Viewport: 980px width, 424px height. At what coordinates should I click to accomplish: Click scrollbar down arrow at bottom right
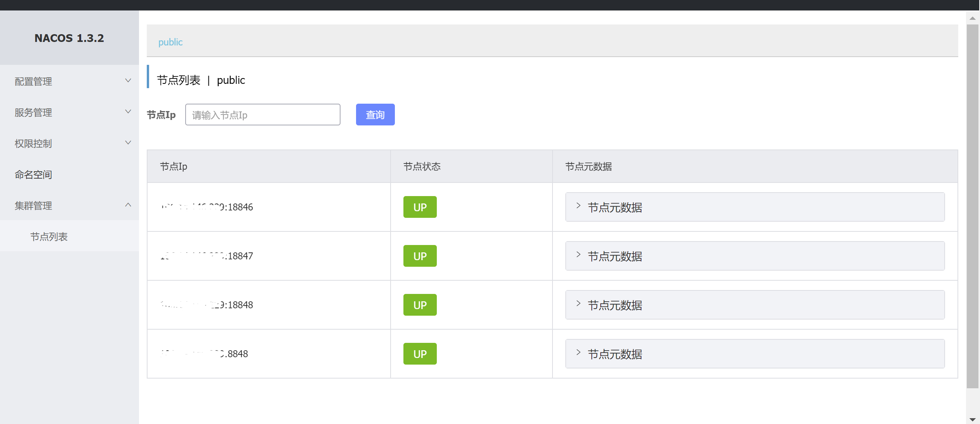click(x=973, y=419)
